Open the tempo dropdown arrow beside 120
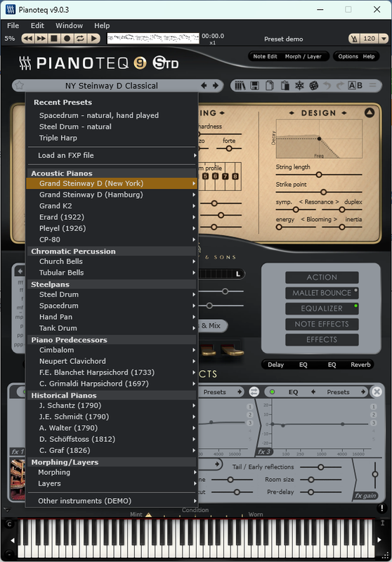This screenshot has height=562, width=392. (x=384, y=39)
